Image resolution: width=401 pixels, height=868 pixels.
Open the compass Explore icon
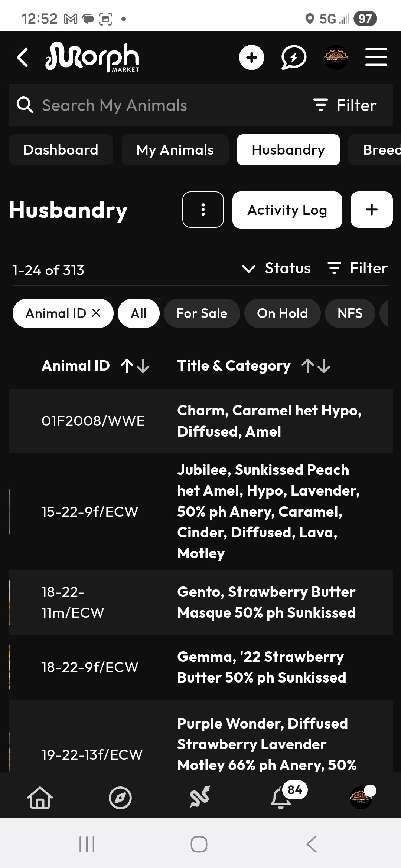tap(120, 798)
